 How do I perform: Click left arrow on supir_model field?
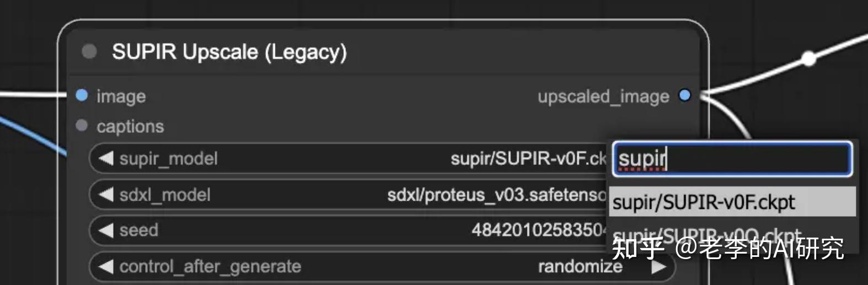point(105,159)
